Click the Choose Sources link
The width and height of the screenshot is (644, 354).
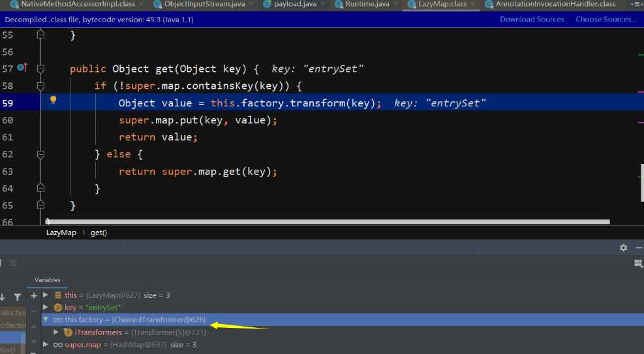click(606, 19)
